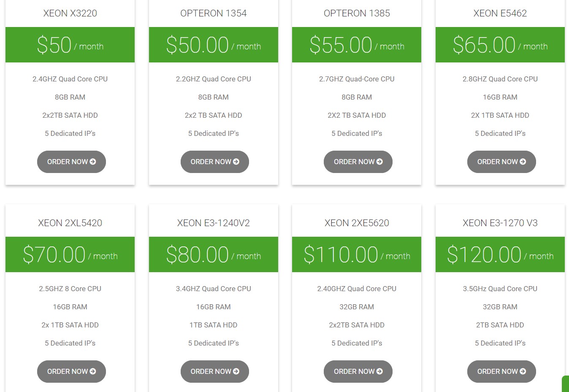This screenshot has height=392, width=569.
Task: Click arrow icon on XEON E5462 order button
Action: point(523,162)
